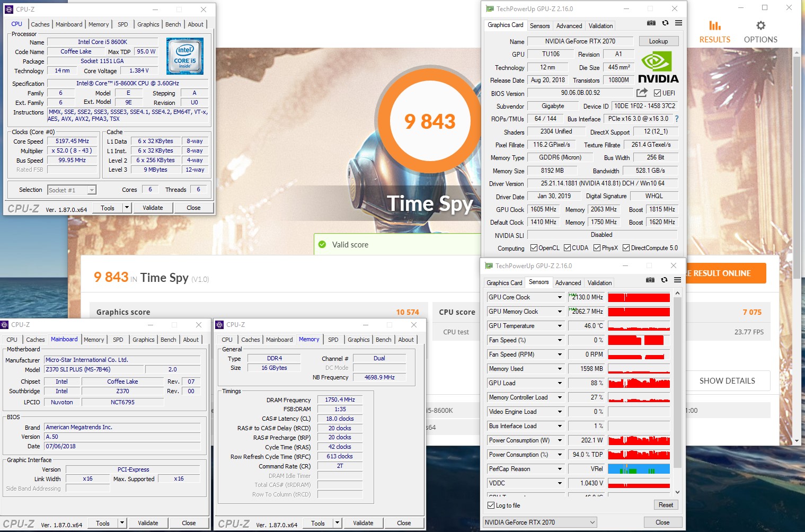Viewport: 805px width, 532px height.
Task: Open the GPU Load sensor dropdown
Action: point(560,383)
